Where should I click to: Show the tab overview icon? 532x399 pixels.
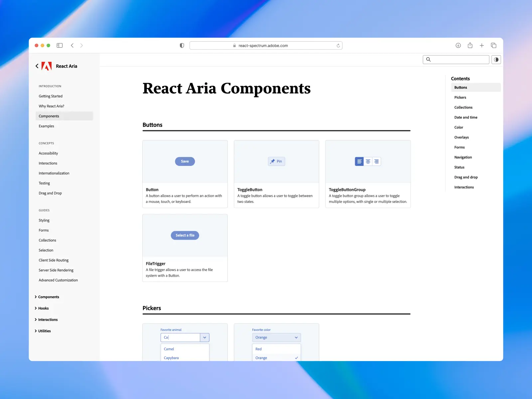494,46
